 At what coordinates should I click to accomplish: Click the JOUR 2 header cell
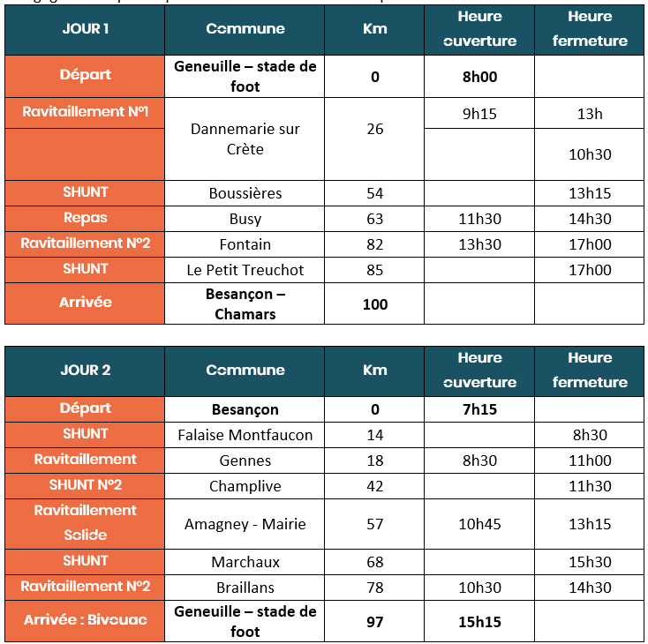[85, 371]
